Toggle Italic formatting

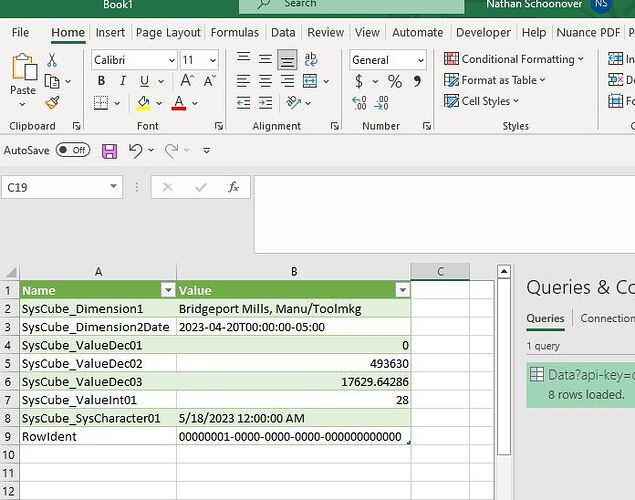(x=123, y=81)
